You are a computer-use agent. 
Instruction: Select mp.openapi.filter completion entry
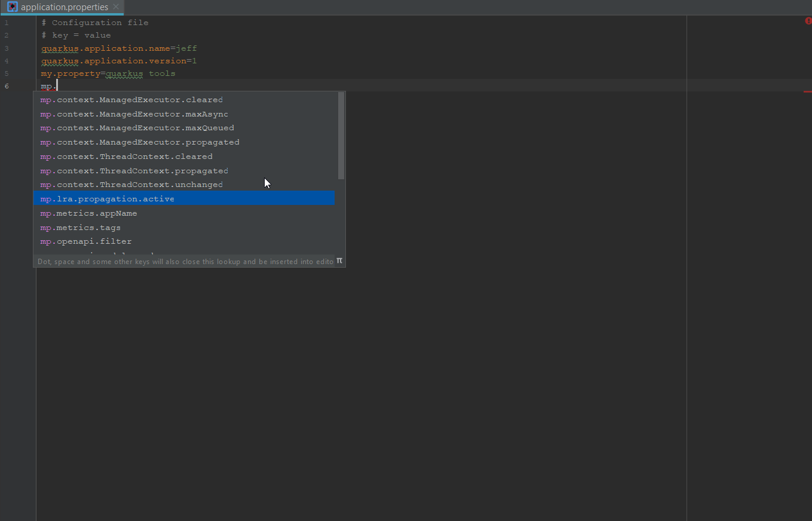(x=86, y=241)
